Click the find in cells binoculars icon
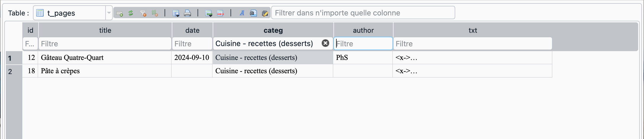The image size is (644, 139). pos(253,13)
